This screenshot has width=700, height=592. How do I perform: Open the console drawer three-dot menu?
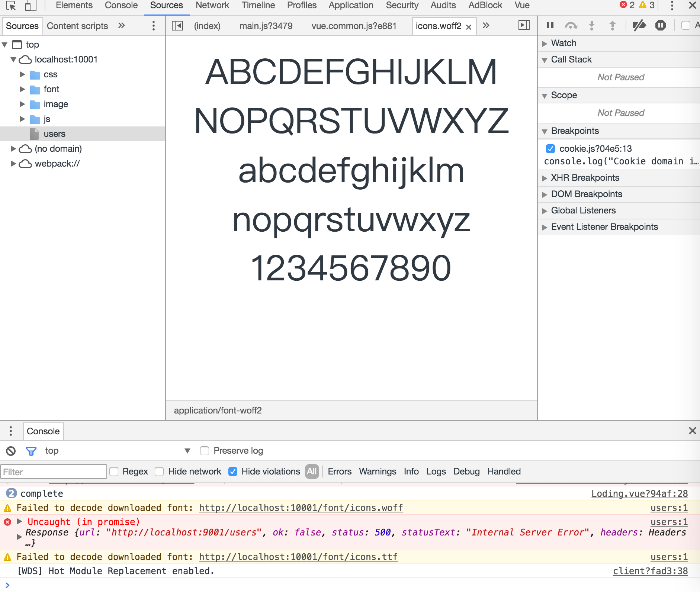point(11,431)
